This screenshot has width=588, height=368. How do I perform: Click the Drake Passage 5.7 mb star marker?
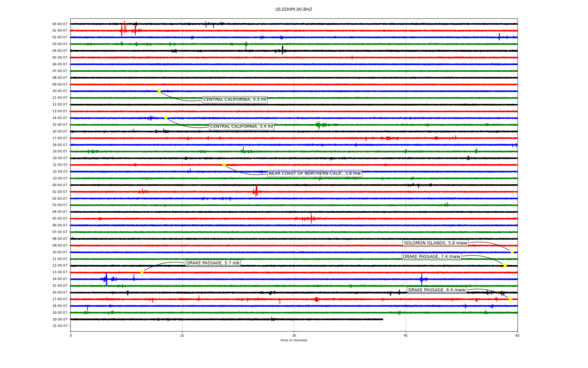pyautogui.click(x=142, y=272)
